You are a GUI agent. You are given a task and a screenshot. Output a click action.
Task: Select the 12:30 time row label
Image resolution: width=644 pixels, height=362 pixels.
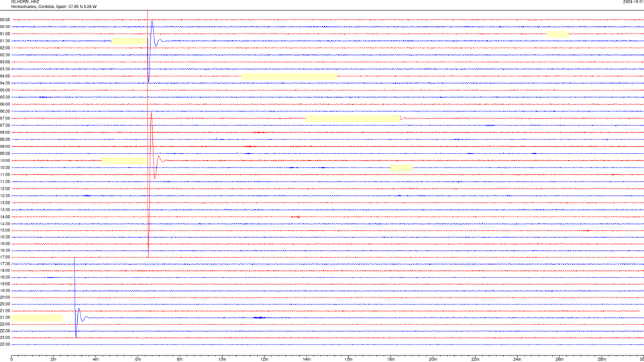click(5, 196)
